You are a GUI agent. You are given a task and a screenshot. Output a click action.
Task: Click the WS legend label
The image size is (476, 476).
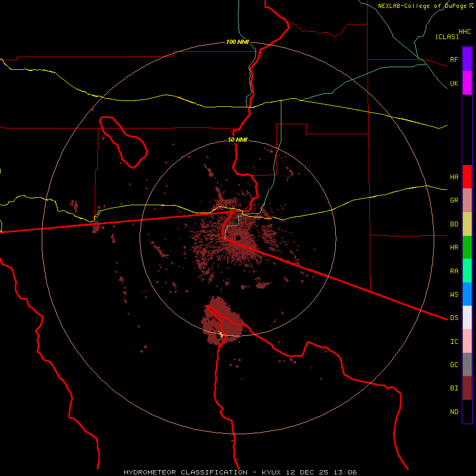(x=454, y=294)
